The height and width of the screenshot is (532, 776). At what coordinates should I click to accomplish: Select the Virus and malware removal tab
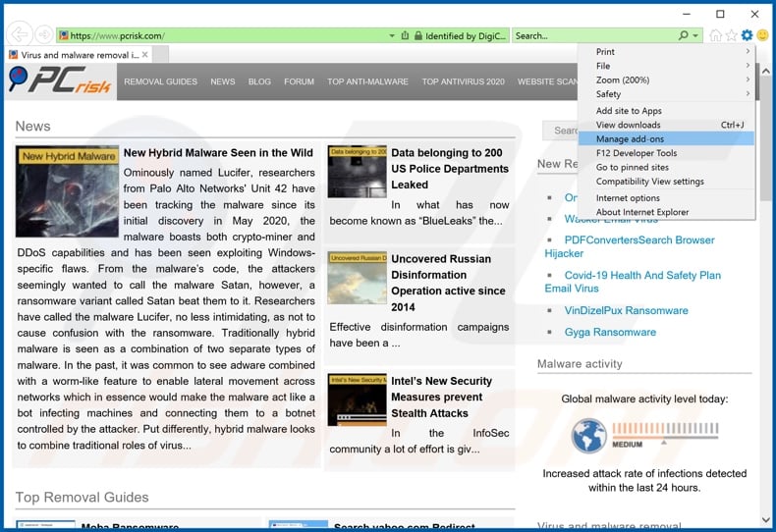pyautogui.click(x=80, y=55)
